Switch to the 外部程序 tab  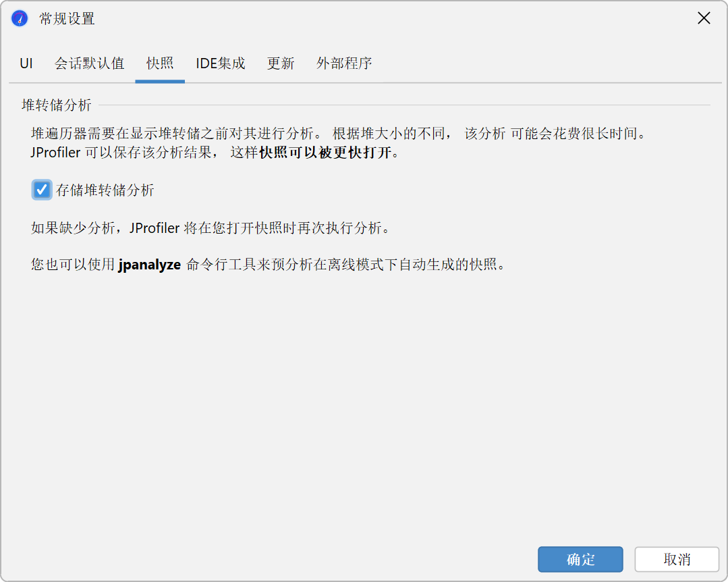(344, 63)
